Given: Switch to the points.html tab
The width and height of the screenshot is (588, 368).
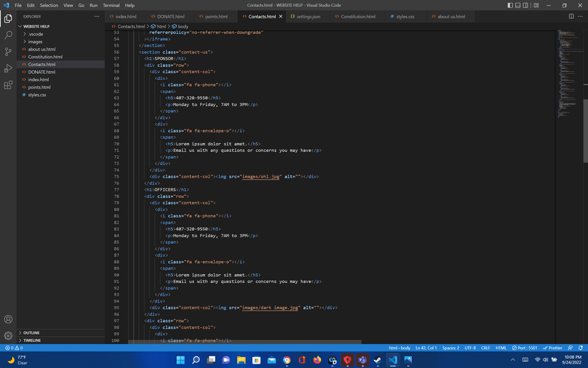Looking at the screenshot, I should (216, 17).
